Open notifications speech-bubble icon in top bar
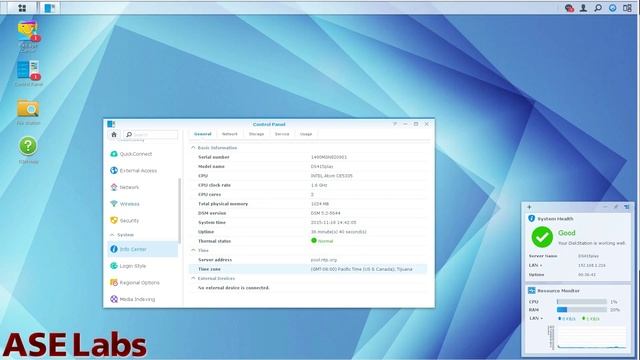640x360 pixels. pyautogui.click(x=569, y=8)
